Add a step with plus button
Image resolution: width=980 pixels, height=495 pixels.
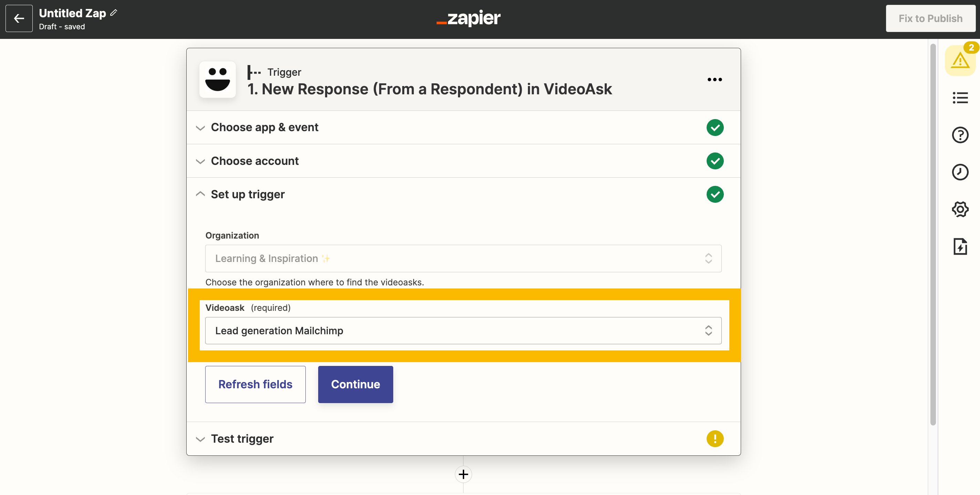pyautogui.click(x=463, y=474)
